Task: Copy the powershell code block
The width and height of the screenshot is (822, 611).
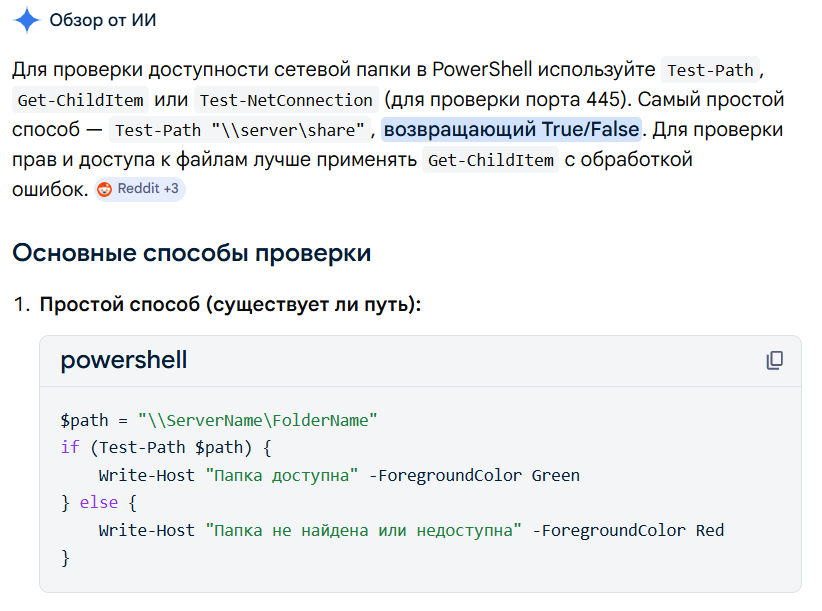Action: tap(774, 361)
